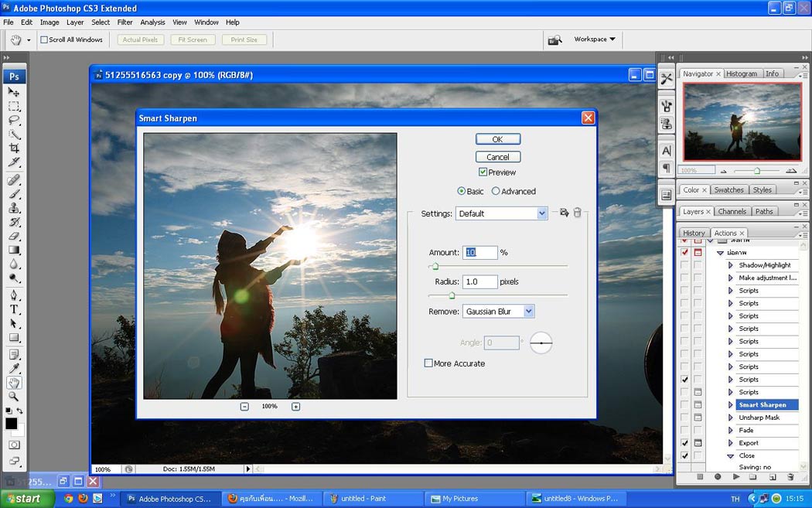Click the Radius slider handle
The width and height of the screenshot is (812, 508).
[x=452, y=295]
